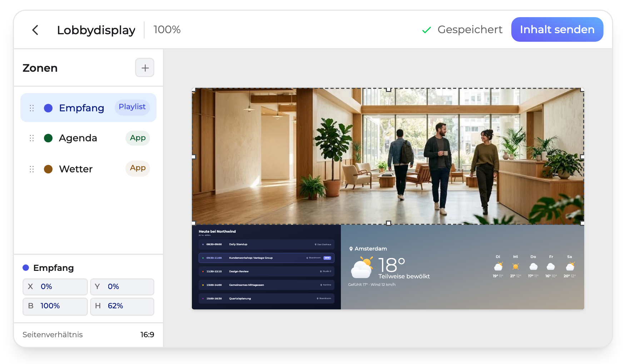
Task: Select the Amsterdam weather zone in canvas
Action: tap(462, 267)
